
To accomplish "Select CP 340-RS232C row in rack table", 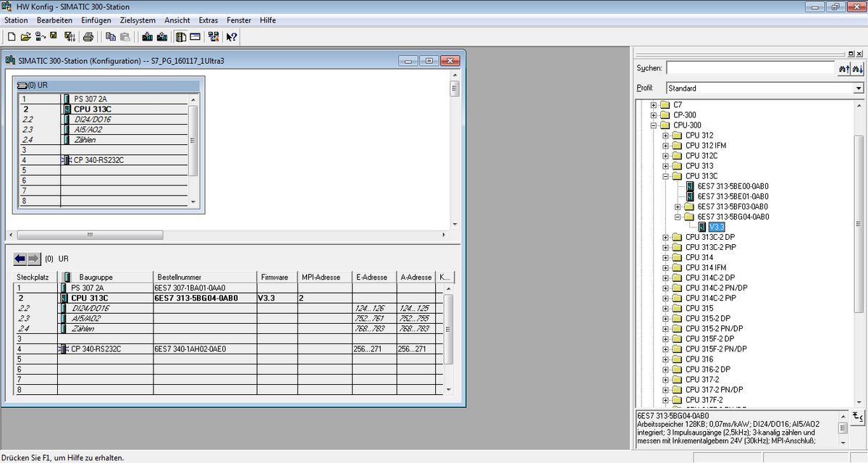I will coord(96,349).
